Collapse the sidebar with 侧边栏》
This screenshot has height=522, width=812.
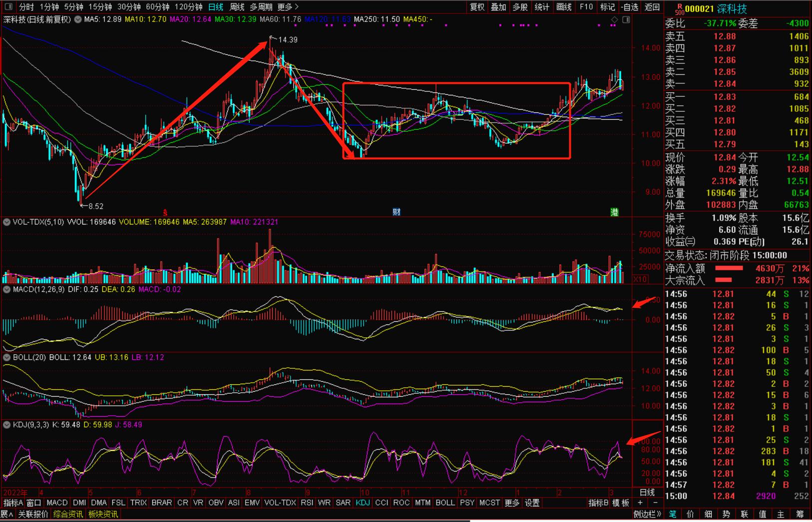(648, 514)
